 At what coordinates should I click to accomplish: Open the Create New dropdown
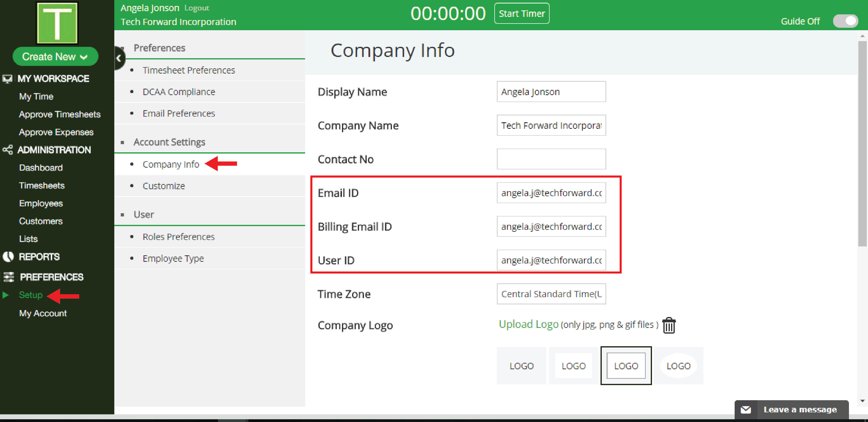pyautogui.click(x=55, y=56)
